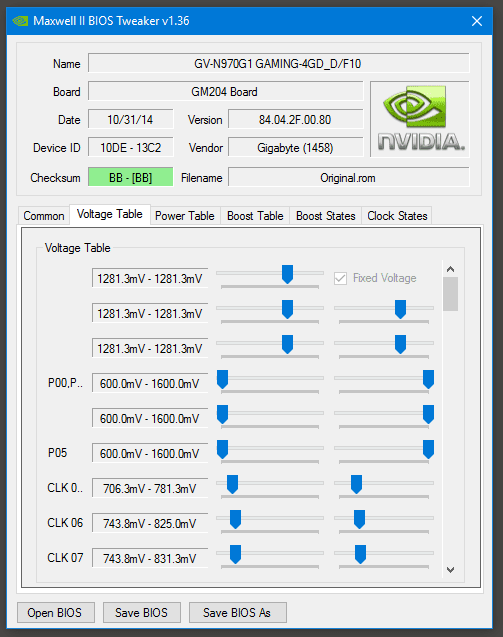Open the Boost Table tab
Viewport: 503px width, 637px height.
tap(255, 216)
